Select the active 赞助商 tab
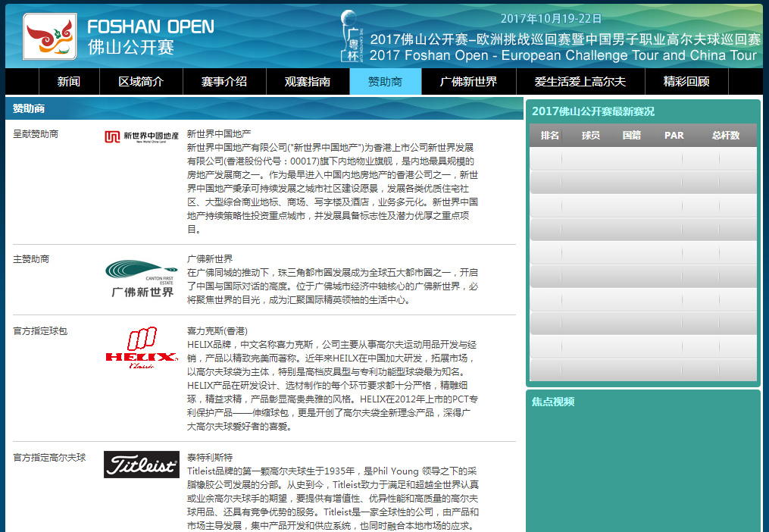 (386, 82)
